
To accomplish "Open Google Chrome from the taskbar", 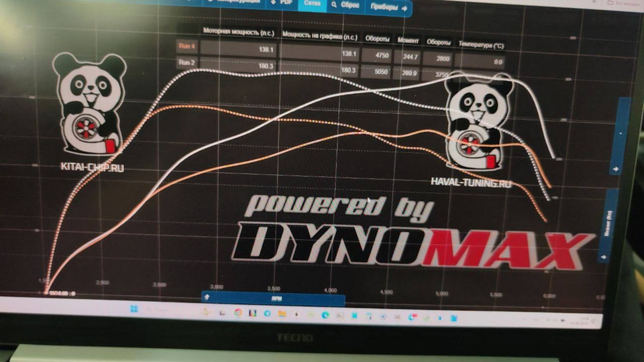I will [238, 313].
